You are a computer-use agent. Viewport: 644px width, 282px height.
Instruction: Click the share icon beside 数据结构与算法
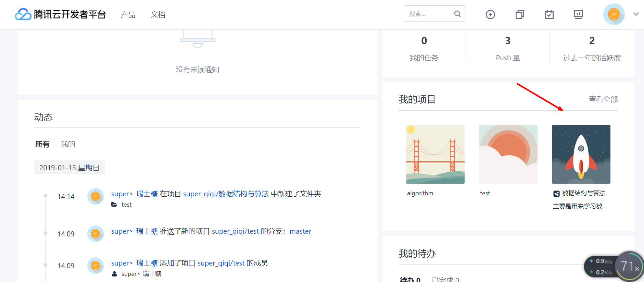(556, 194)
